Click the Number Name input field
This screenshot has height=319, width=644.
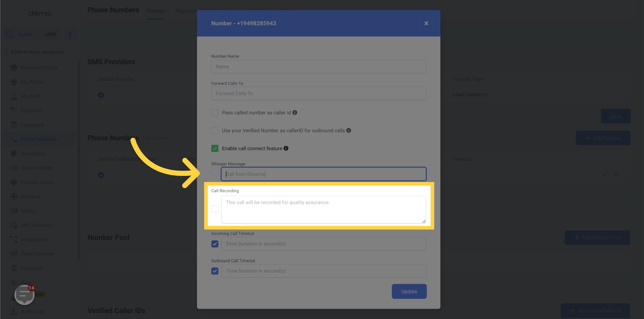318,66
